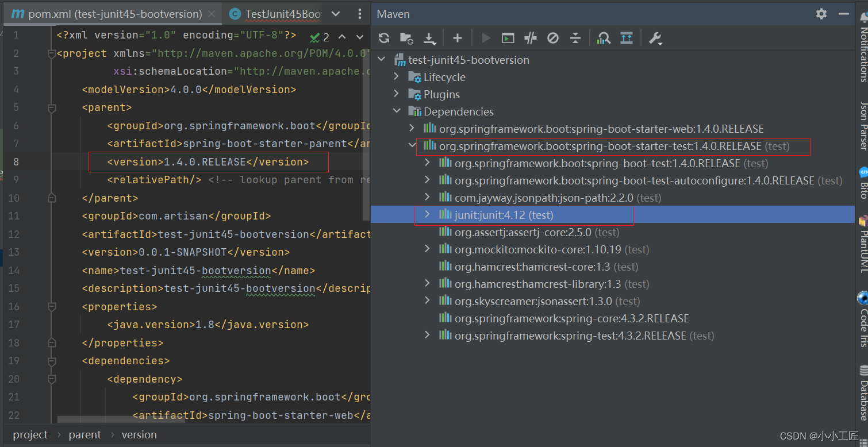868x447 pixels.
Task: Switch to TestJunit45Boo editor tab
Action: [275, 14]
